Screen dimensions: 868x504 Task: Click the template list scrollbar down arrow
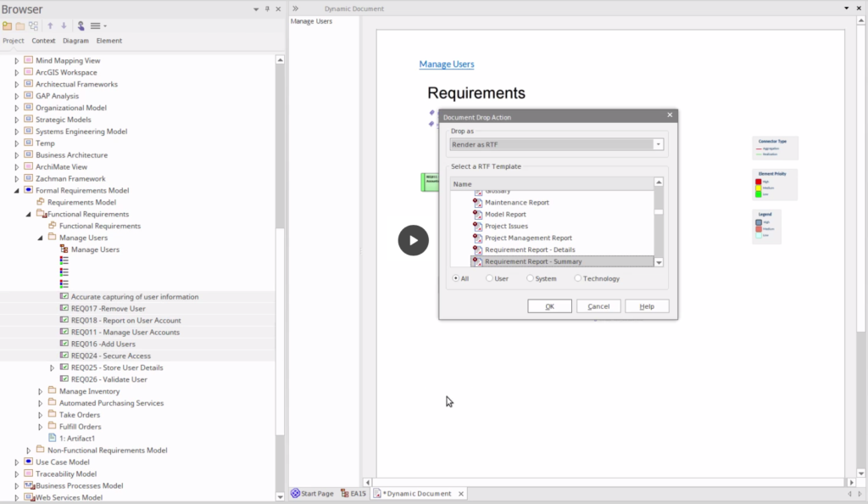point(659,262)
